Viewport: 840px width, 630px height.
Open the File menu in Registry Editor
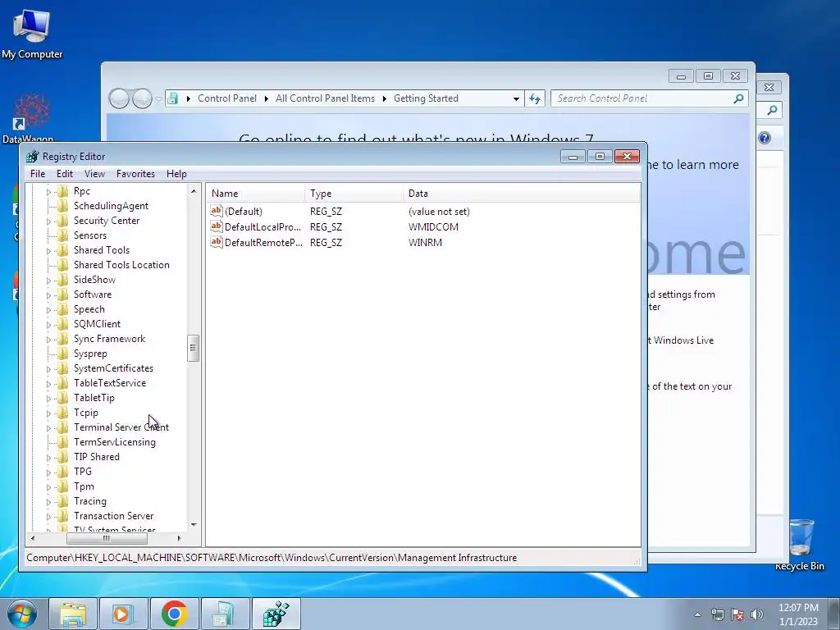pos(38,174)
